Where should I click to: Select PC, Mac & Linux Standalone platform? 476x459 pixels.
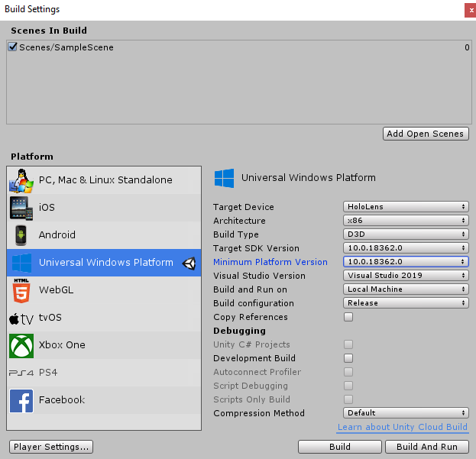point(104,180)
